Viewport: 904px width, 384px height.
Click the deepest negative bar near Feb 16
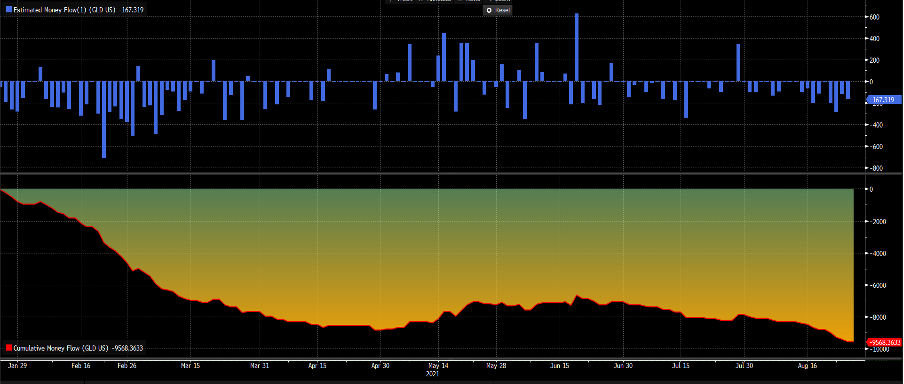(x=104, y=119)
